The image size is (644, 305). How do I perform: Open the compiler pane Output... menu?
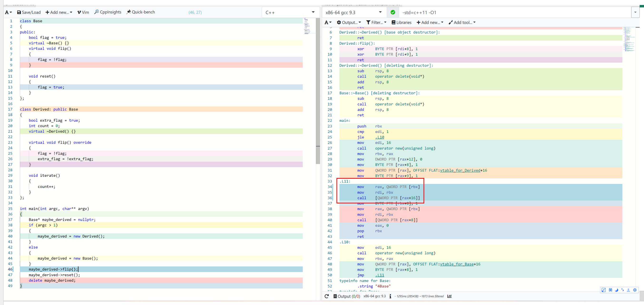pyautogui.click(x=349, y=23)
